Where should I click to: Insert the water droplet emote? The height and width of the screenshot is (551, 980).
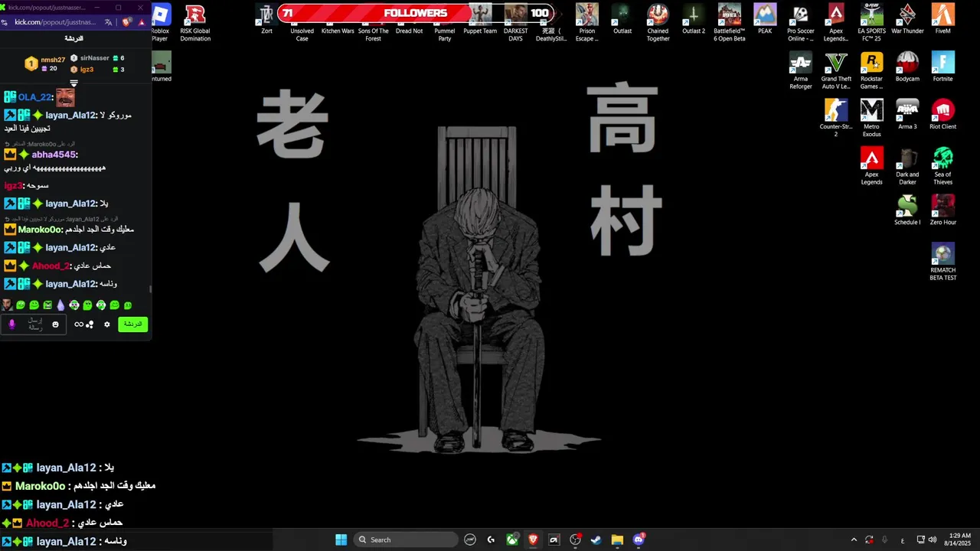[x=60, y=305]
